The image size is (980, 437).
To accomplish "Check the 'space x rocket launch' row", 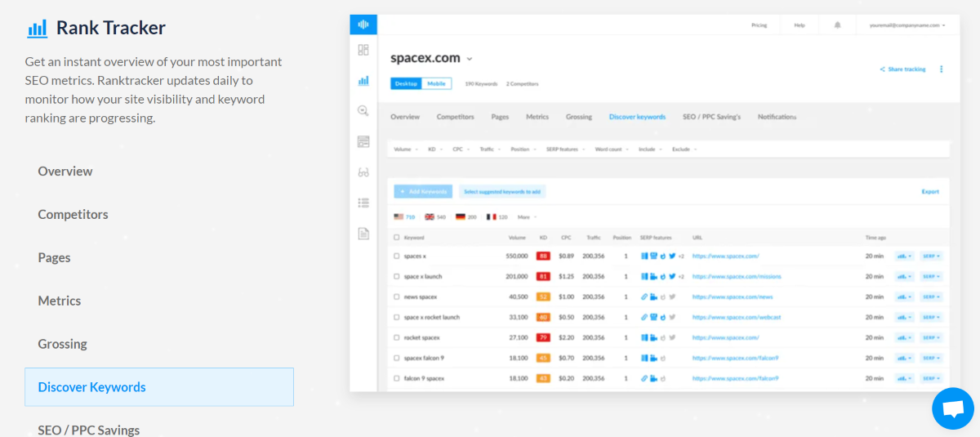I will pyautogui.click(x=397, y=317).
